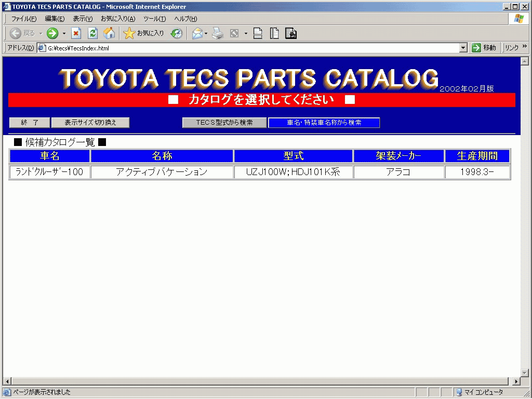
Task: Select the アラコ cell
Action: [x=398, y=172]
